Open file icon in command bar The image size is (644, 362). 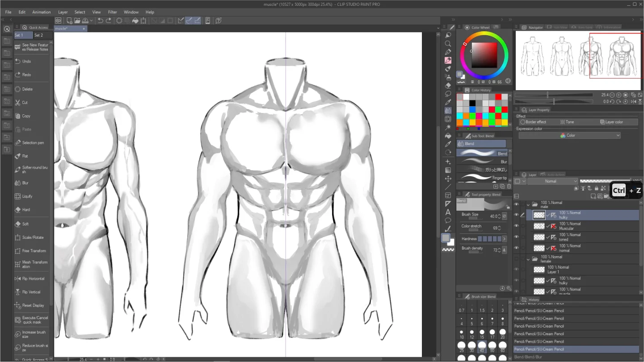tap(77, 21)
